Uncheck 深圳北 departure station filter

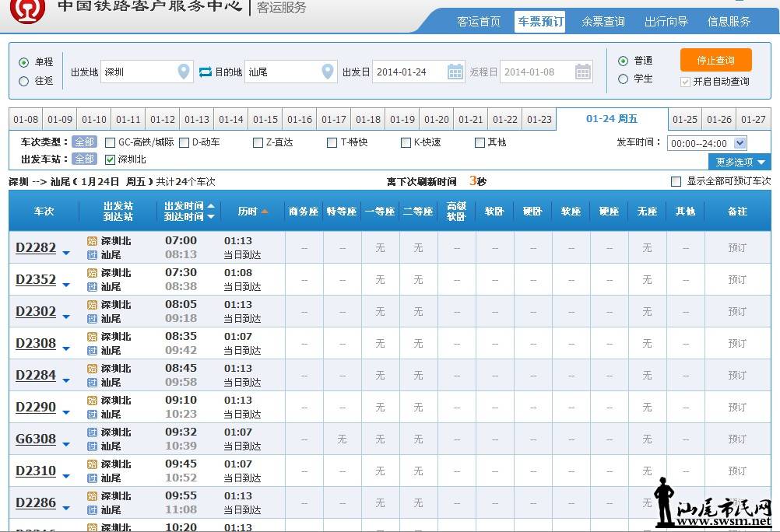[x=111, y=159]
